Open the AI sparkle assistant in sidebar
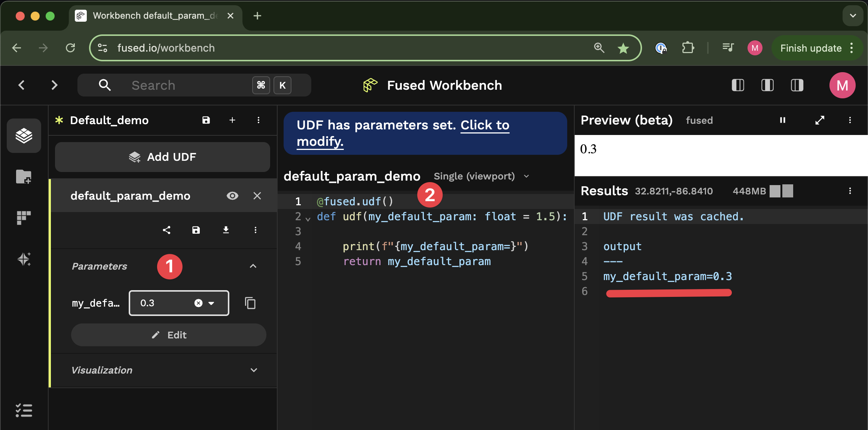Image resolution: width=868 pixels, height=430 pixels. coord(24,259)
